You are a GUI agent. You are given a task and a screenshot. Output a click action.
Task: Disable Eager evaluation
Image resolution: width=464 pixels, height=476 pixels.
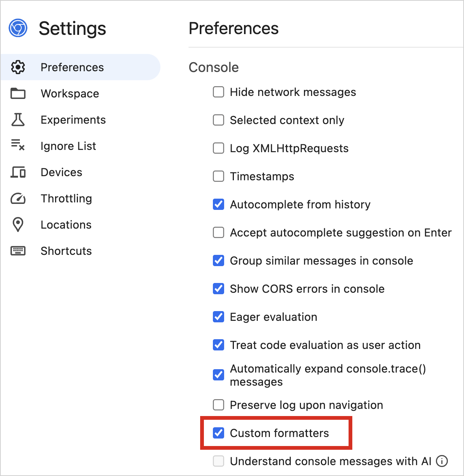coord(218,317)
